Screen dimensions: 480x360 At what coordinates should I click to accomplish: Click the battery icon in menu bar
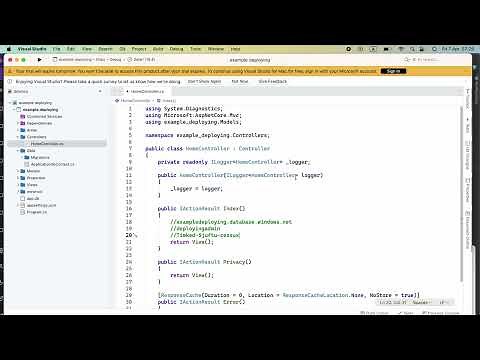pos(387,49)
